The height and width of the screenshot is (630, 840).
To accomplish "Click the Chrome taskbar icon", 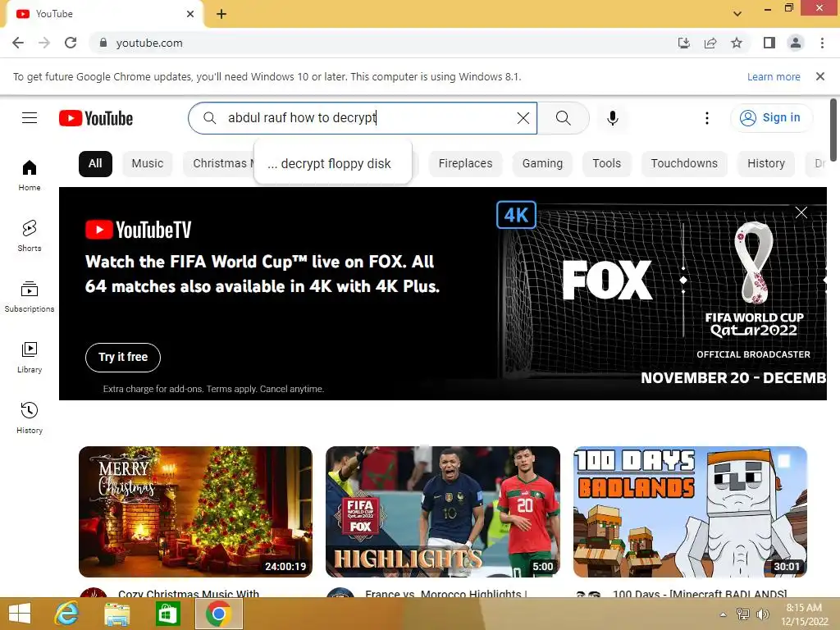I will [x=218, y=614].
